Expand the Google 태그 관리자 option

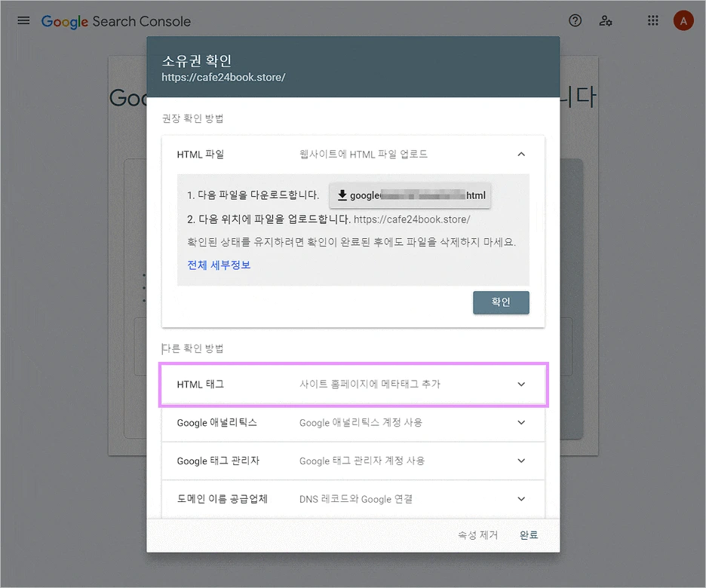[520, 461]
